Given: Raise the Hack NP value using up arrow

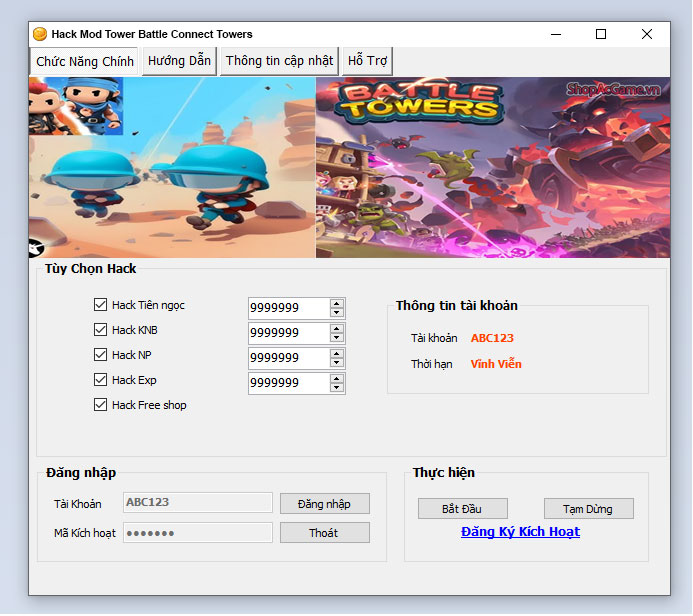Looking at the screenshot, I should tap(337, 354).
